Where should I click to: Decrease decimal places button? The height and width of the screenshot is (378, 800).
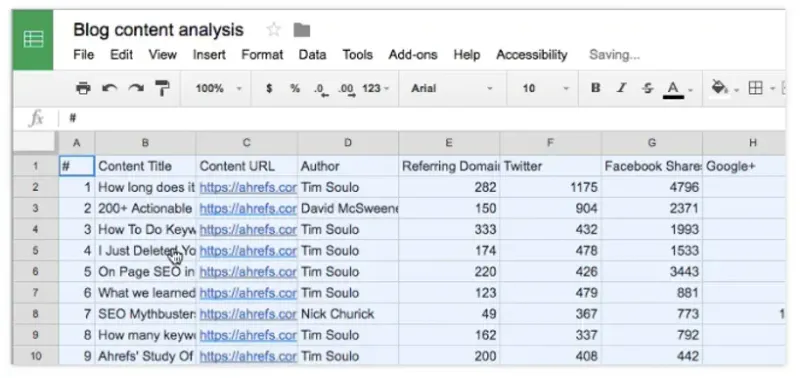(x=321, y=89)
